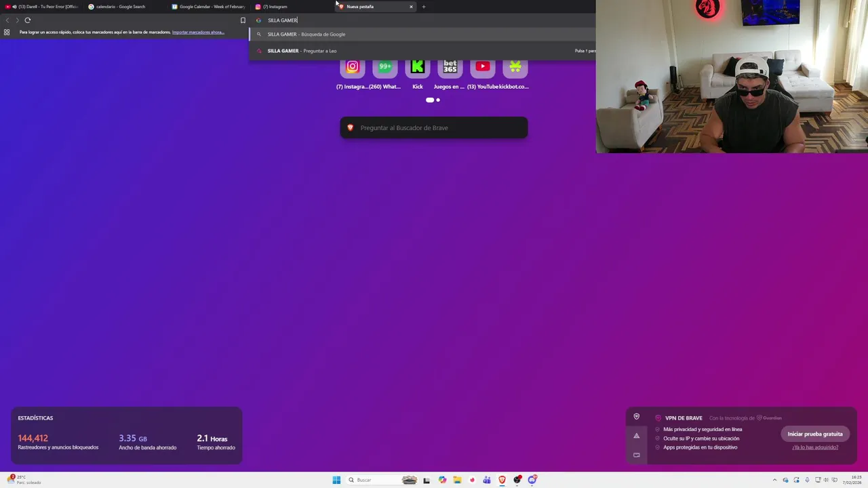The height and width of the screenshot is (488, 868).
Task: Click '¿Ya lo has adquirido?' link
Action: pyautogui.click(x=815, y=447)
